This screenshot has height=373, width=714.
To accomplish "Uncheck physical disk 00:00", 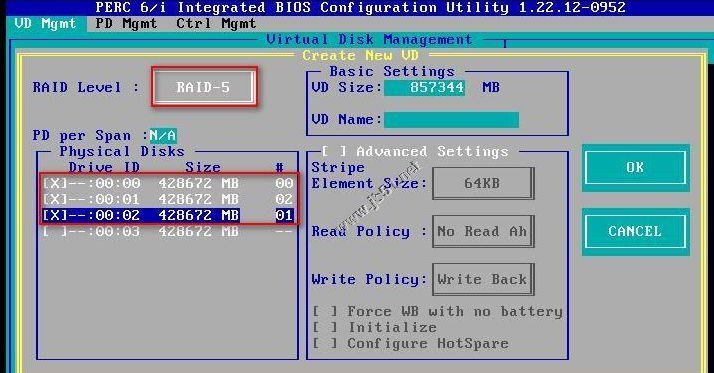I will 54,184.
